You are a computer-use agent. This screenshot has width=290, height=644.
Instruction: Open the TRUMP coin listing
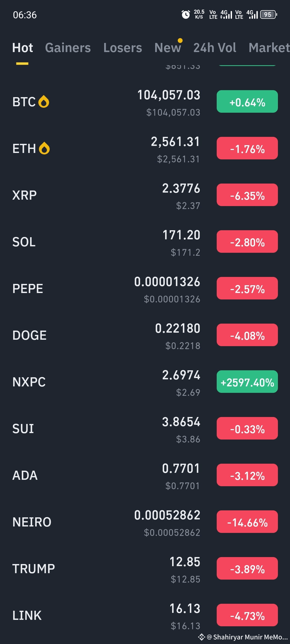tap(145, 569)
